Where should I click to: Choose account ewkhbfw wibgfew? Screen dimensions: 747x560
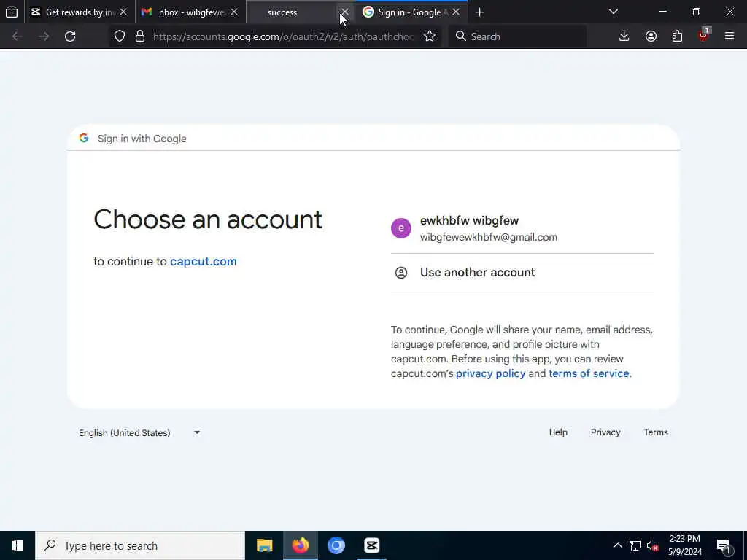522,228
